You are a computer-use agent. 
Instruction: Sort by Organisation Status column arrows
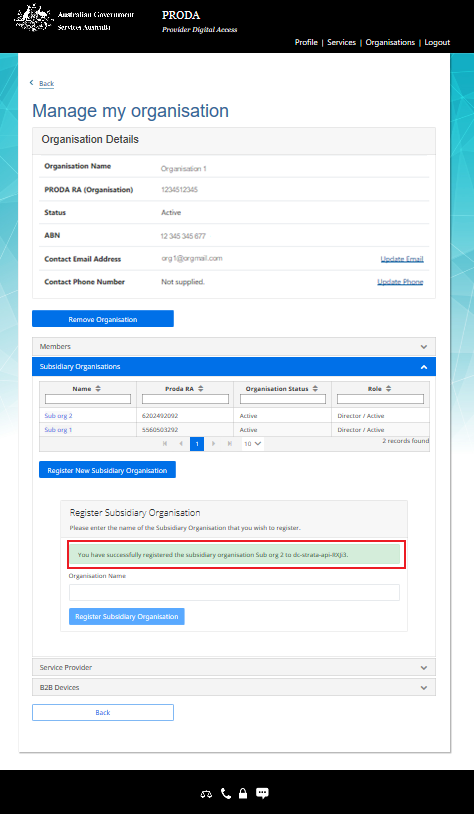click(315, 389)
